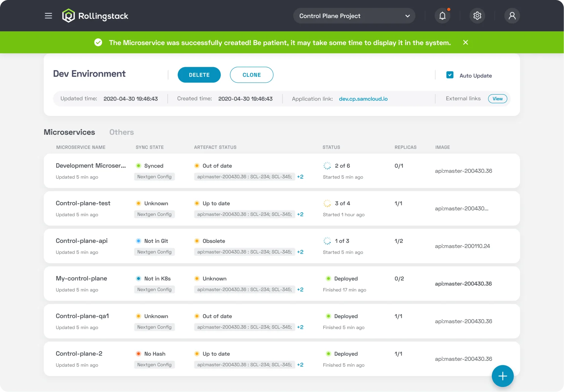Image resolution: width=564 pixels, height=392 pixels.
Task: Click the floating plus button to add a microservice
Action: click(x=503, y=376)
